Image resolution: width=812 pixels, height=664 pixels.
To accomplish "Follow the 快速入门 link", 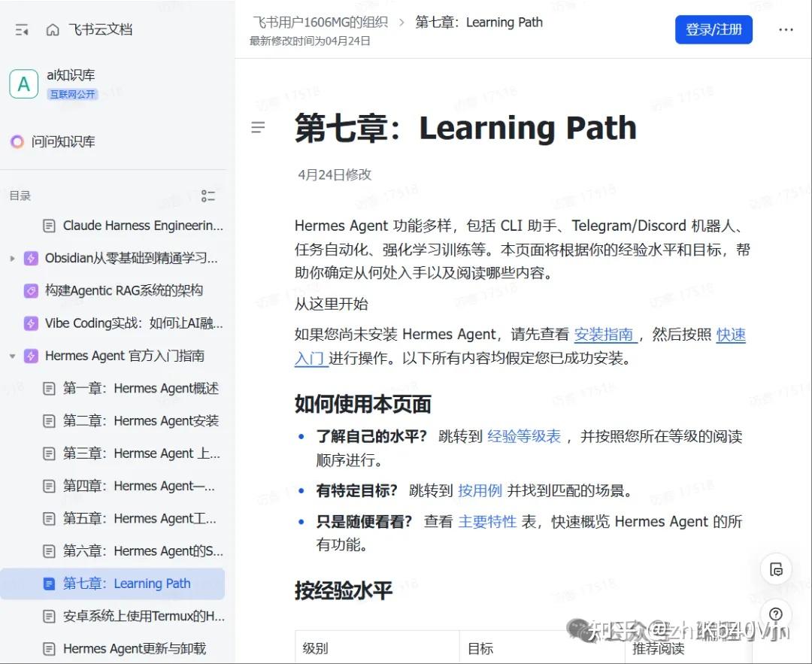I will click(x=731, y=335).
